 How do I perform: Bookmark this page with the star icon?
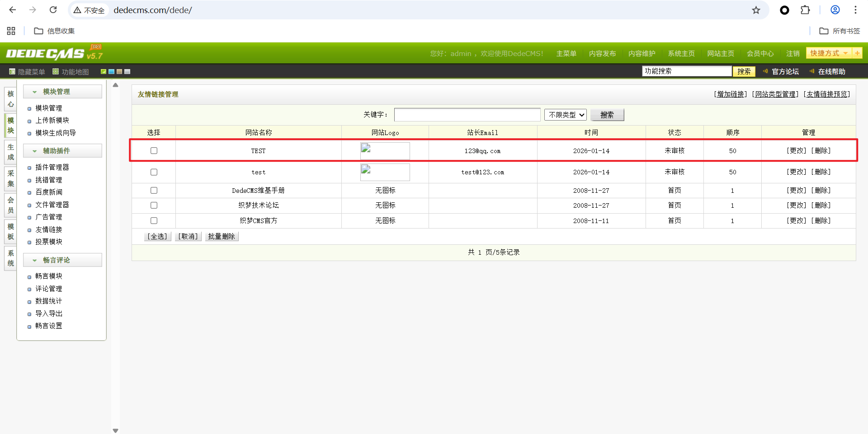pyautogui.click(x=756, y=10)
